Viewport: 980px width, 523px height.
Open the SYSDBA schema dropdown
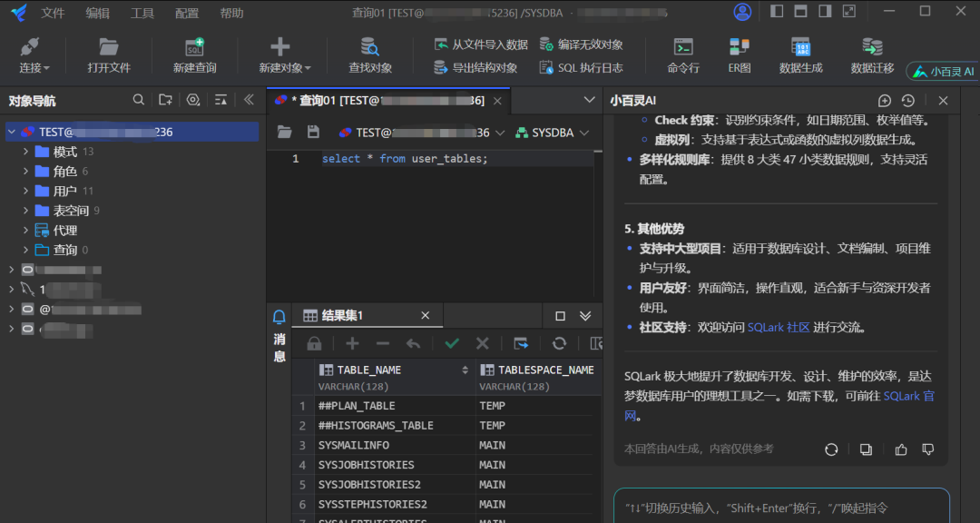point(553,133)
